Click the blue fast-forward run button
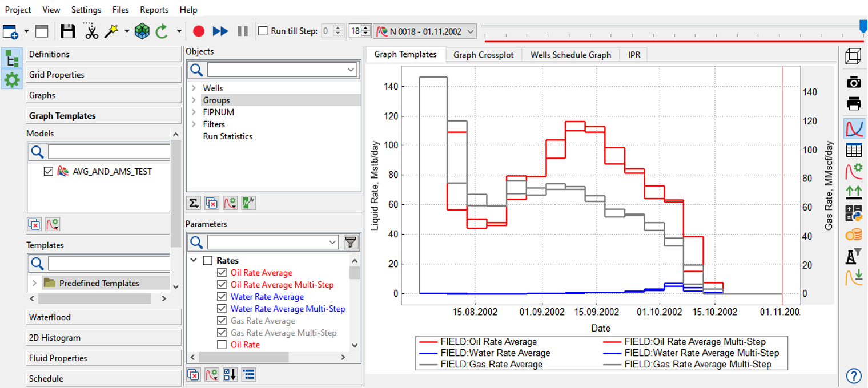Image resolution: width=868 pixels, height=388 pixels. tap(220, 31)
